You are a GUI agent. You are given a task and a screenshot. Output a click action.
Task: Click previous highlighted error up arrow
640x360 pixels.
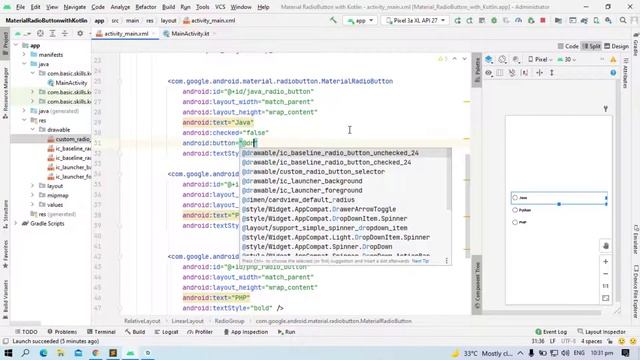point(455,59)
